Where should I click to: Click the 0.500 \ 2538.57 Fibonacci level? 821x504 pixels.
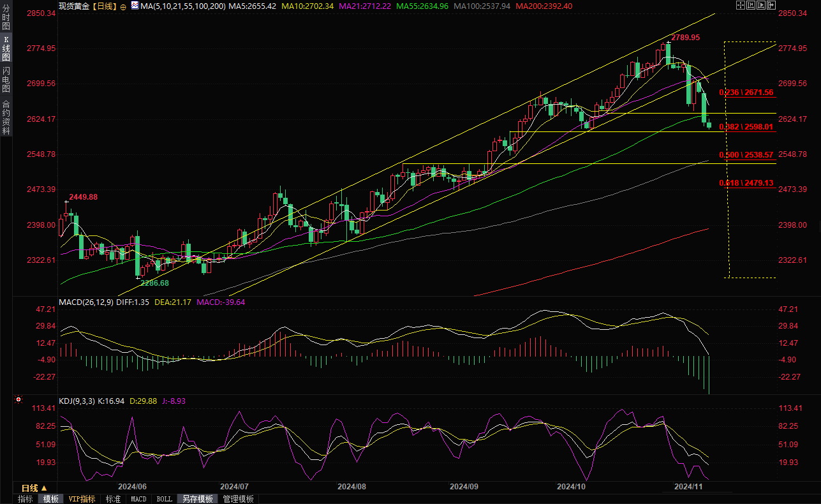[746, 155]
